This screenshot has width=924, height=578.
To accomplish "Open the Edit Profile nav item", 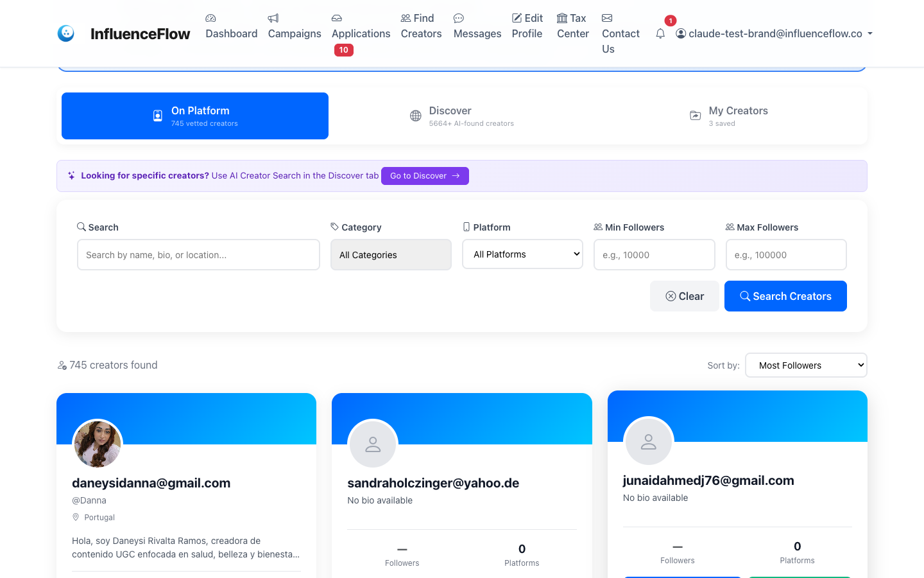I will click(x=527, y=26).
